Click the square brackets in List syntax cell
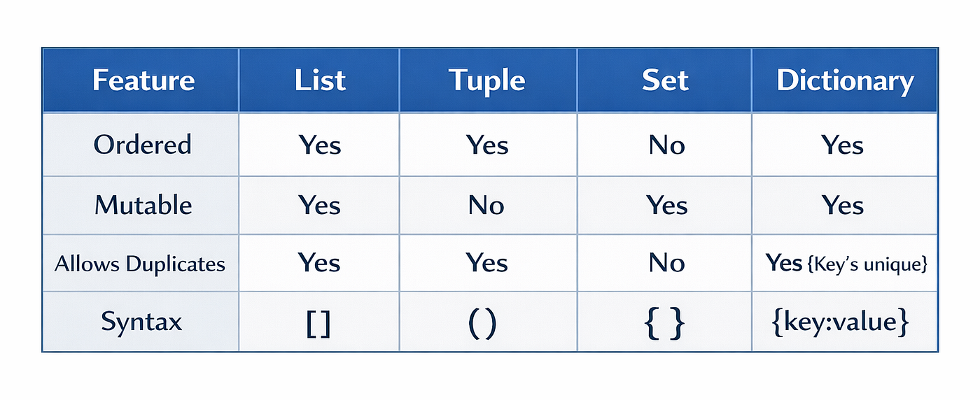This screenshot has width=980, height=400. pyautogui.click(x=318, y=324)
